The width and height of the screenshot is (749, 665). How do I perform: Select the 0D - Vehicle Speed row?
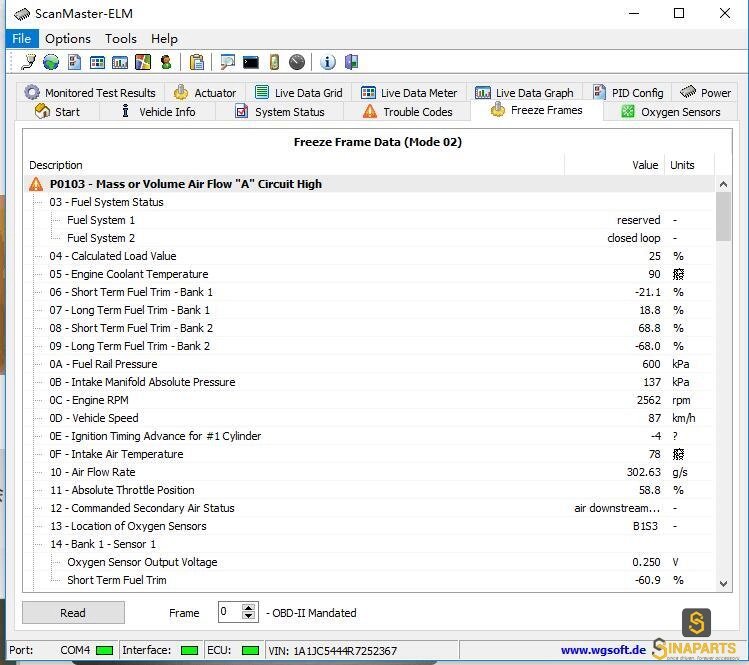point(370,418)
